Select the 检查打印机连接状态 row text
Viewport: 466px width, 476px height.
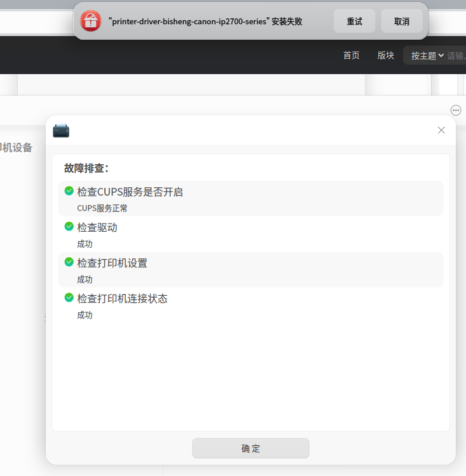[x=122, y=298]
